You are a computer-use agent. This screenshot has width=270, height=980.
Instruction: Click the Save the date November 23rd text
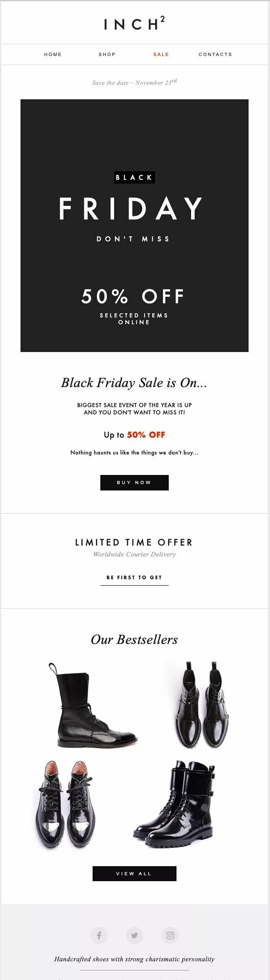(x=135, y=83)
